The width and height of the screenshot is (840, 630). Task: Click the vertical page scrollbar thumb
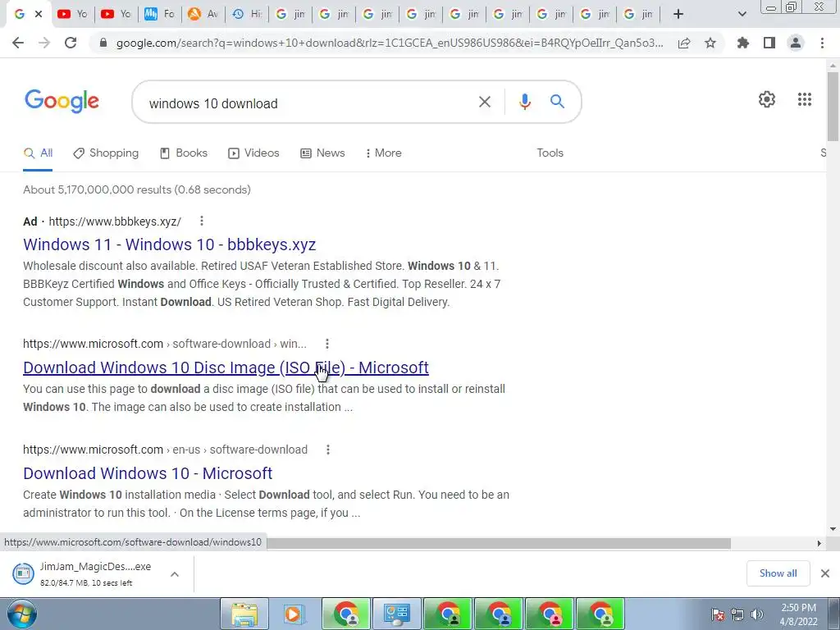[833, 106]
